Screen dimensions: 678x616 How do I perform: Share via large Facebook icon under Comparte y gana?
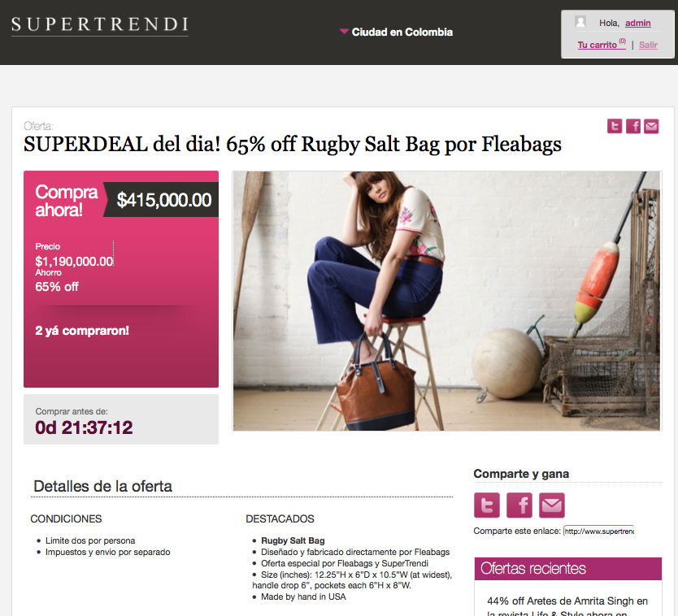[x=519, y=505]
